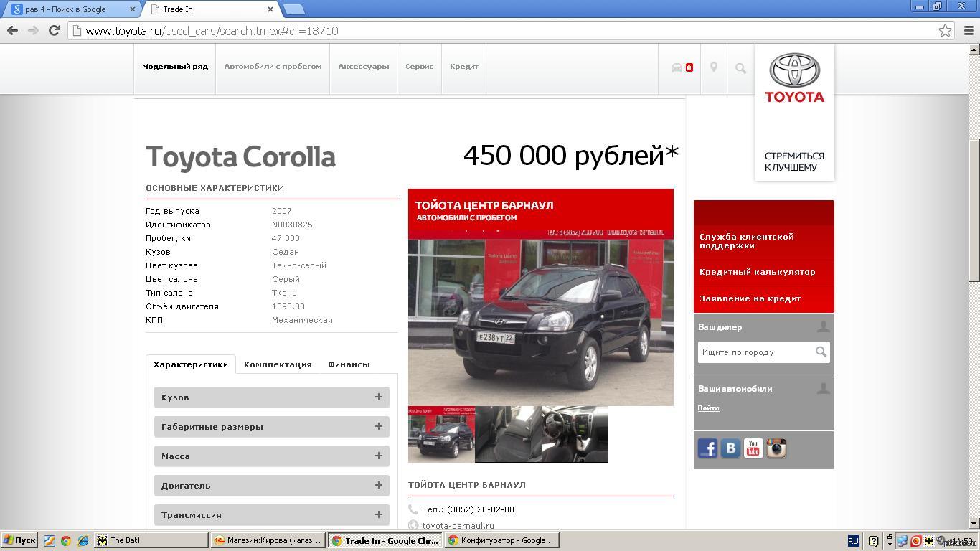This screenshot has width=980, height=551.
Task: Click the Идентификатор value N0030825
Action: (x=292, y=225)
